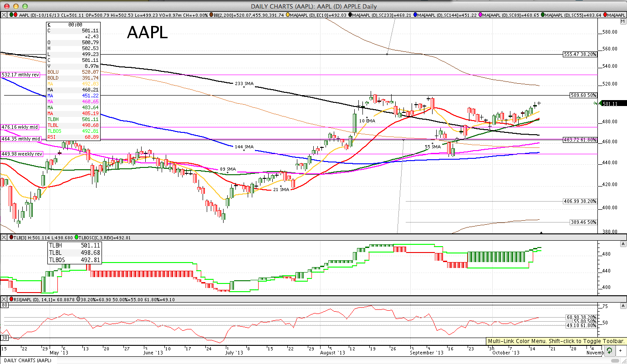Close the RSI pane with its X box

click(x=4, y=299)
